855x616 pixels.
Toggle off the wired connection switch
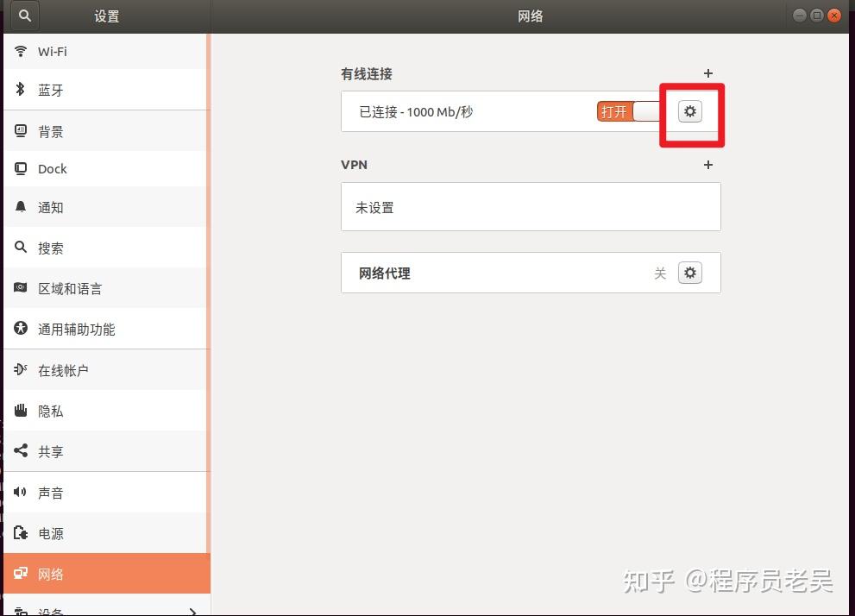tap(628, 111)
